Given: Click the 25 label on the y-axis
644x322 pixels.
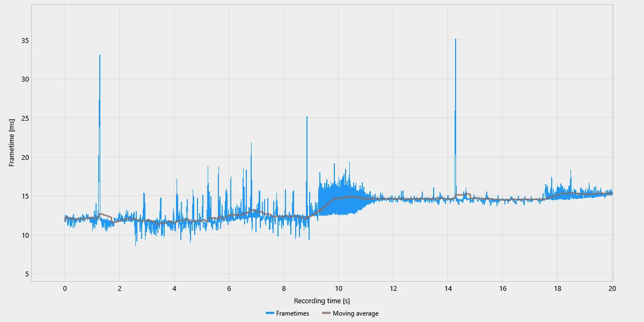Looking at the screenshot, I should coord(26,118).
